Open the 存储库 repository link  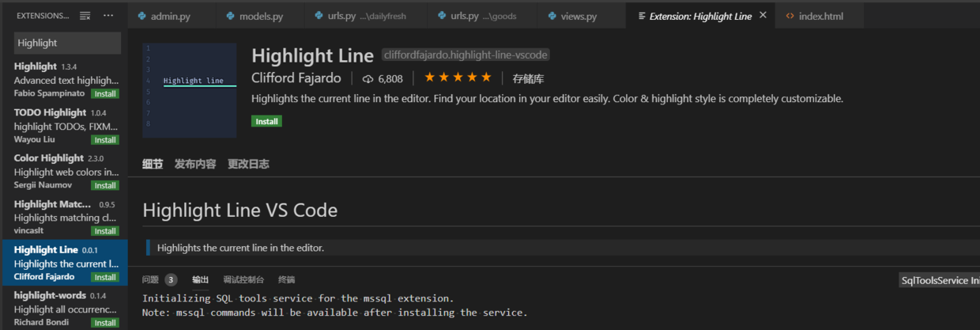point(528,78)
